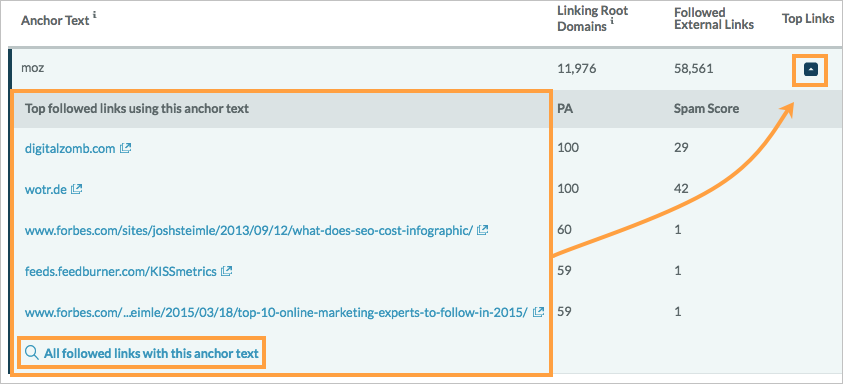This screenshot has width=843, height=384.
Task: Click the 11,976 linking root domains value
Action: (x=576, y=69)
